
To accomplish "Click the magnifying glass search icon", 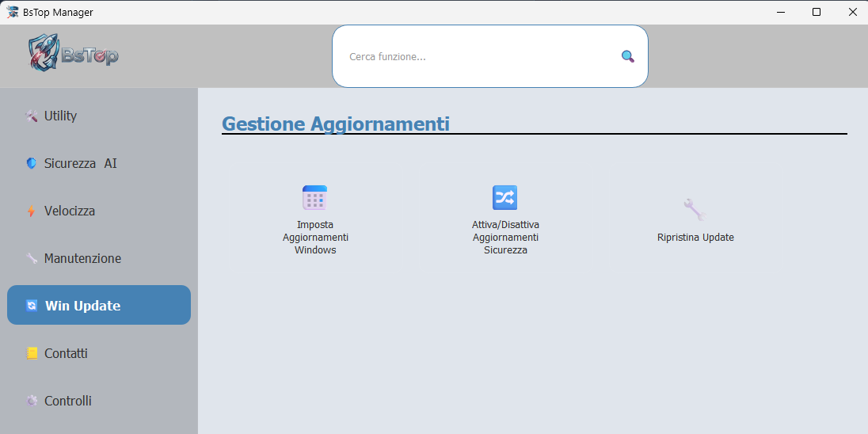I will [628, 56].
